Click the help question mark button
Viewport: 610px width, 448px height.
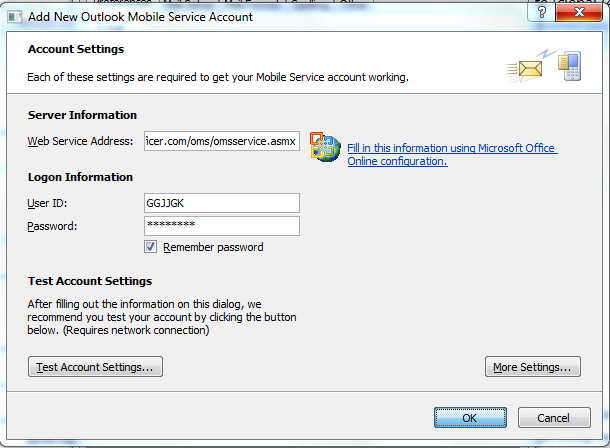(541, 12)
